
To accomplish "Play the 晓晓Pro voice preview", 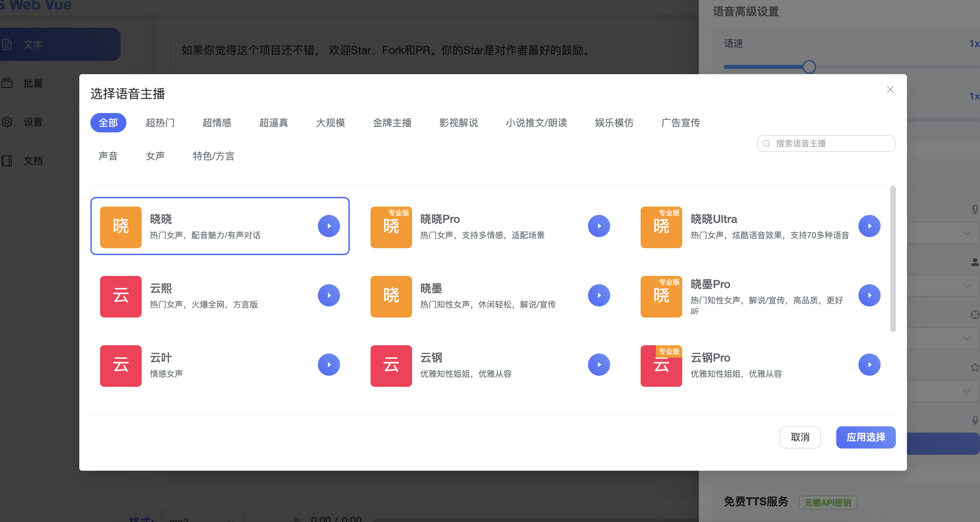I will (599, 225).
